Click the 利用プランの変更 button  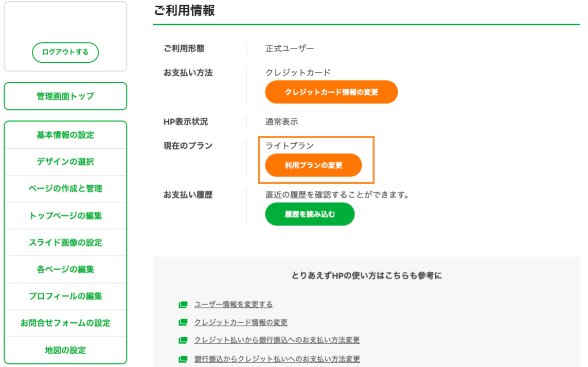tap(313, 165)
